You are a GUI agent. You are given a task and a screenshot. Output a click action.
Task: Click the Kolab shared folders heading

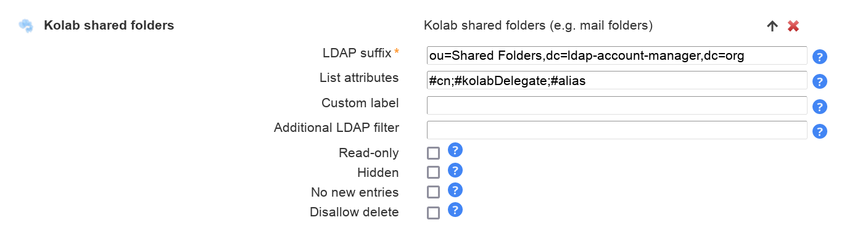click(x=109, y=26)
